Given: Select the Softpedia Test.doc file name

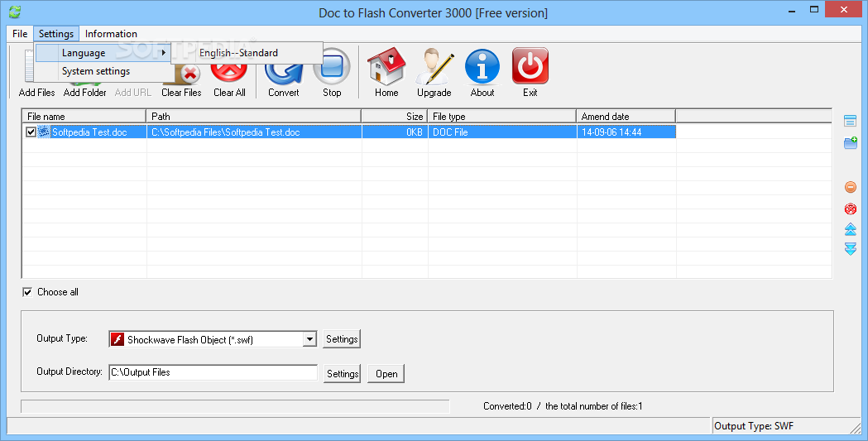Looking at the screenshot, I should (89, 132).
